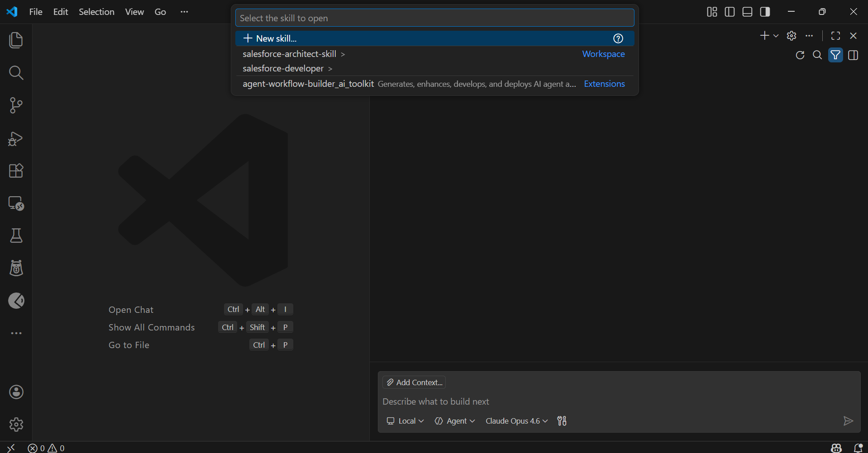
Task: Focus the Select the skill to open field
Action: coord(434,18)
